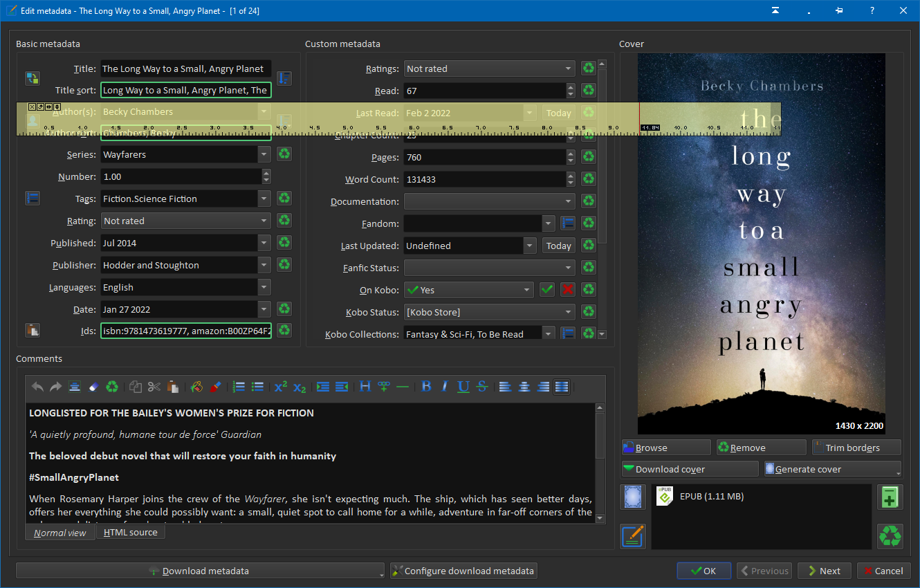This screenshot has width=920, height=588.
Task: Click the Download metadata button
Action: (x=199, y=571)
